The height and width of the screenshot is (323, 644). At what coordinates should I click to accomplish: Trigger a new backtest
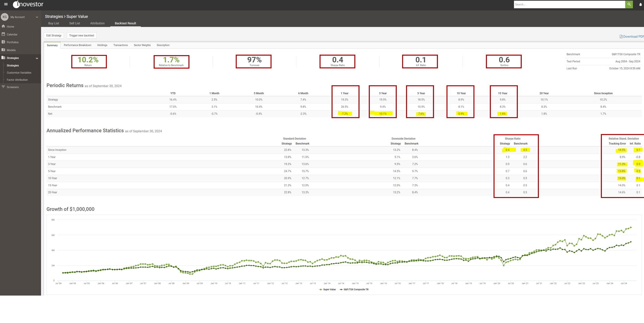tap(82, 35)
